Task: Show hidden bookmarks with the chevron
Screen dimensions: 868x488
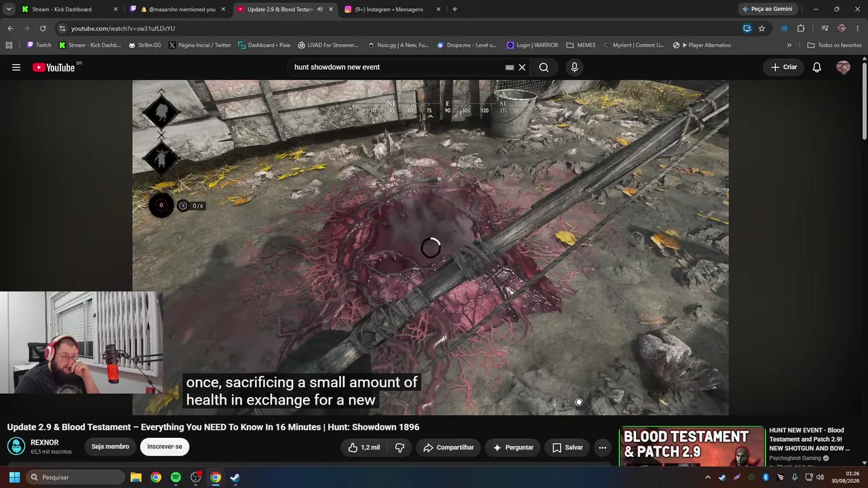Action: point(789,45)
